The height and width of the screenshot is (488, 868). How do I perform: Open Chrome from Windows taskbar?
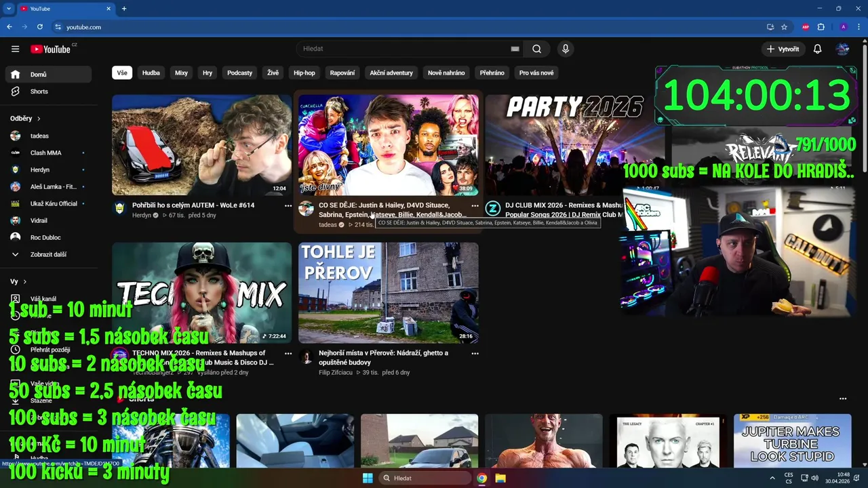(x=481, y=478)
